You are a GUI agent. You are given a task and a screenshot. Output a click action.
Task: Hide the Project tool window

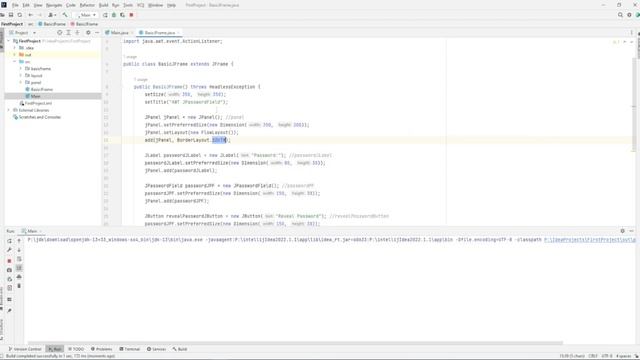[x=97, y=33]
